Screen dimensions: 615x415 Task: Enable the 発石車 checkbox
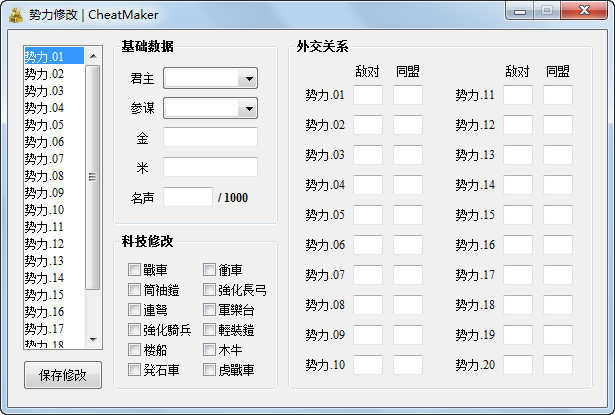[134, 370]
